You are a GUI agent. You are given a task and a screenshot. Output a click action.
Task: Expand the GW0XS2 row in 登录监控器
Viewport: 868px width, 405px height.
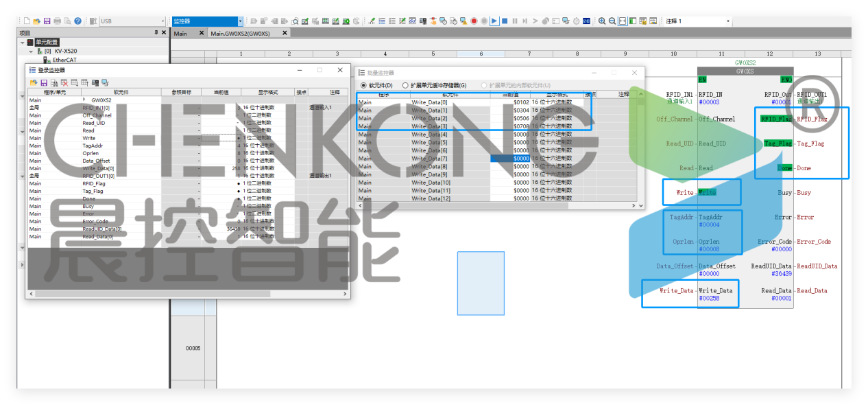point(85,100)
